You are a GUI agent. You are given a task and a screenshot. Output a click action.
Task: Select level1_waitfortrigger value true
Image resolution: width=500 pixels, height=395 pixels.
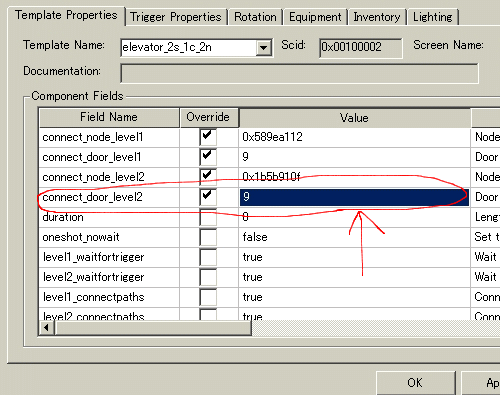[354, 257]
